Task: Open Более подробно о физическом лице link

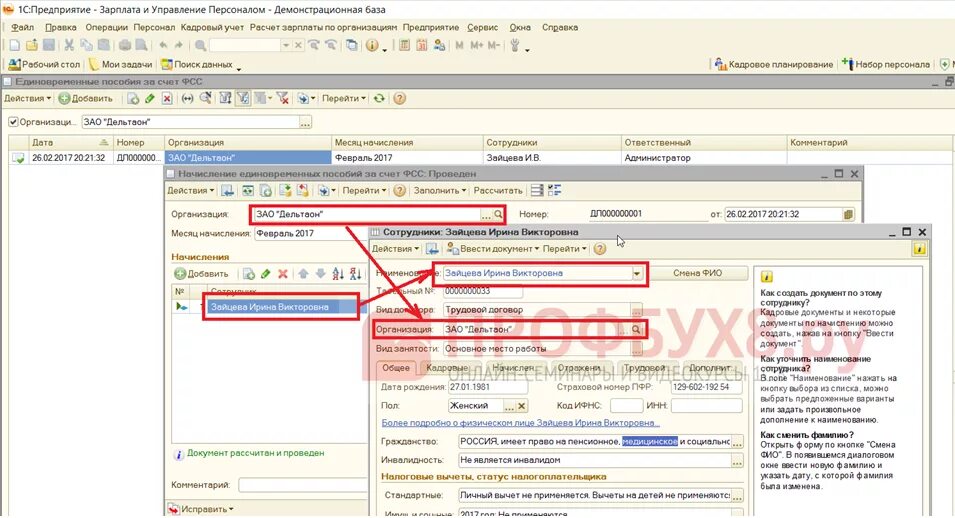Action: 520,423
